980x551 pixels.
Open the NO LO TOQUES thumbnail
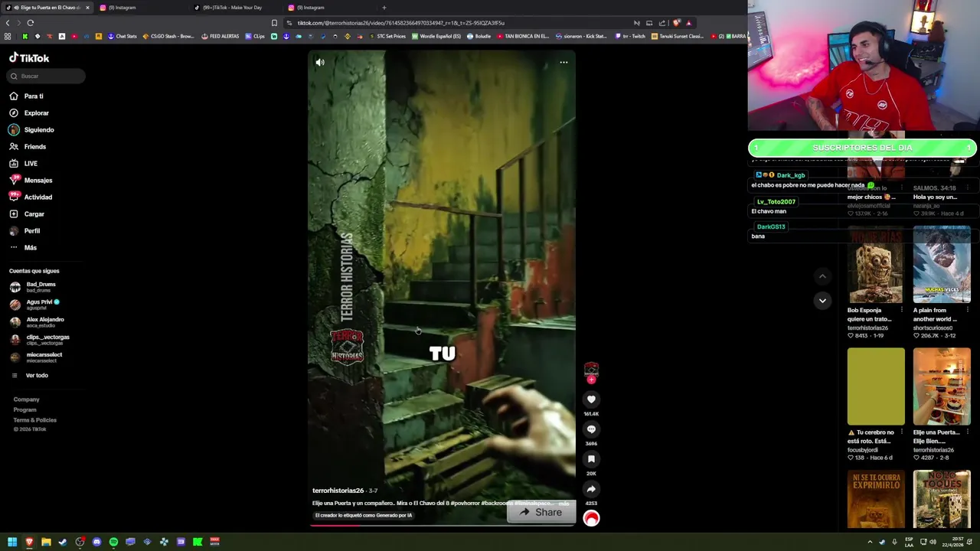point(942,500)
